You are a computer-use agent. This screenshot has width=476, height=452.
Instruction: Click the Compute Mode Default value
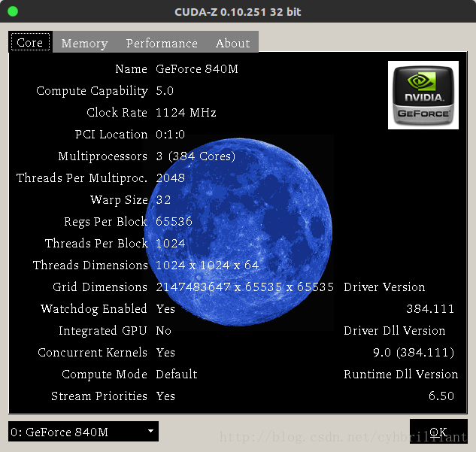(x=177, y=375)
